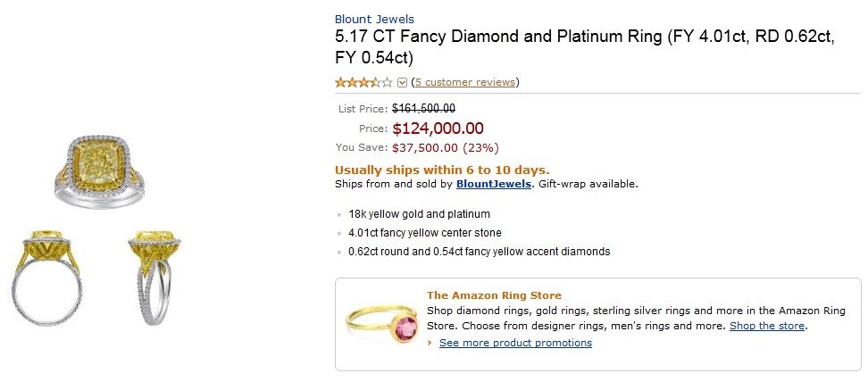Click the star rating icon
The height and width of the screenshot is (390, 868).
click(363, 83)
